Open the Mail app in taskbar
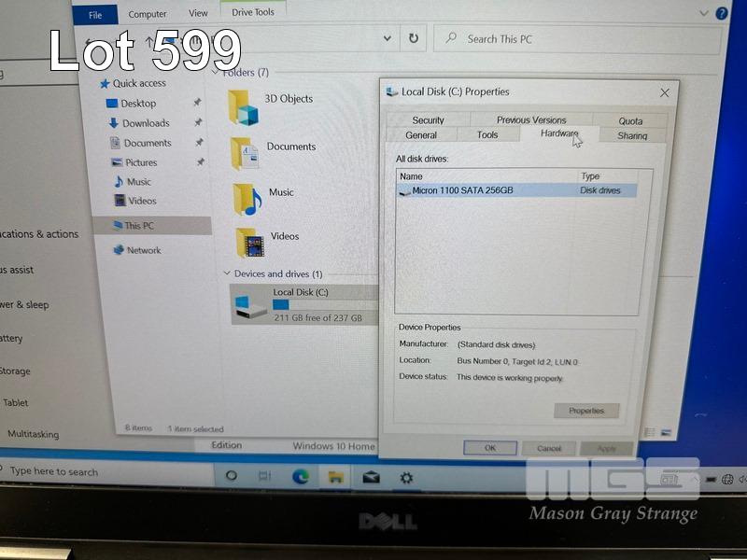Viewport: 747px width, 560px height. 371,477
